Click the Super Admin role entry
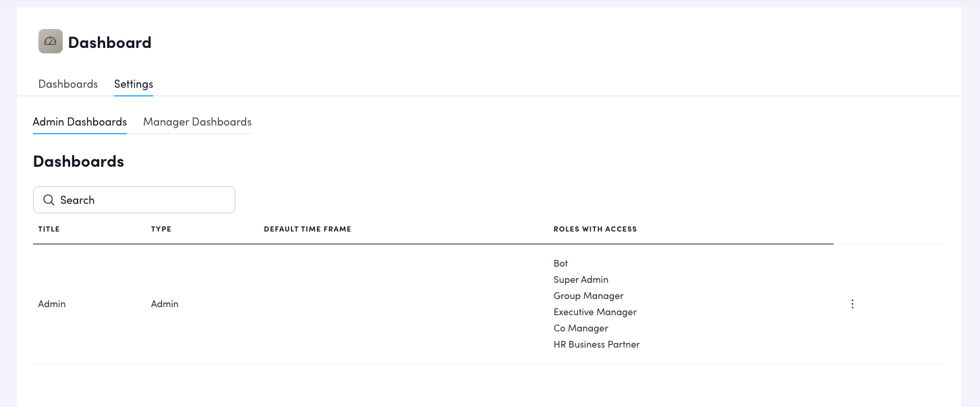The width and height of the screenshot is (980, 407). click(581, 279)
